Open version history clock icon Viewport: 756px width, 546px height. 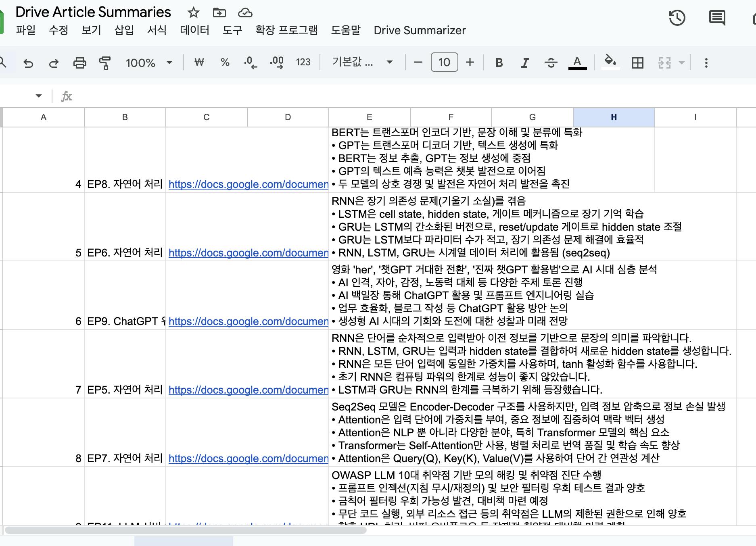tap(677, 18)
